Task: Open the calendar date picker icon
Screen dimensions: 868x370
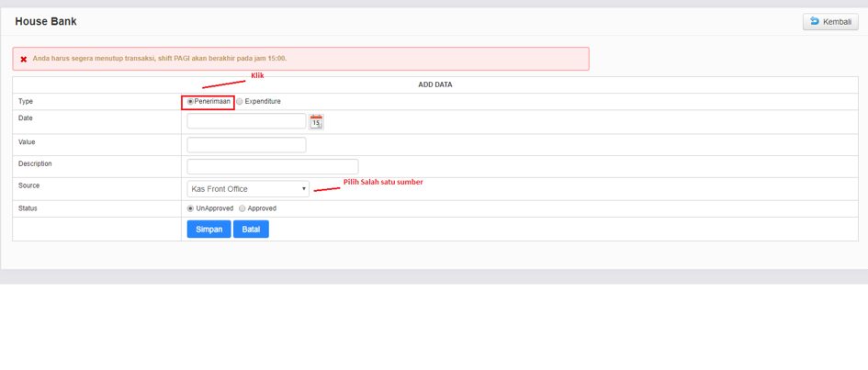Action: pyautogui.click(x=316, y=121)
